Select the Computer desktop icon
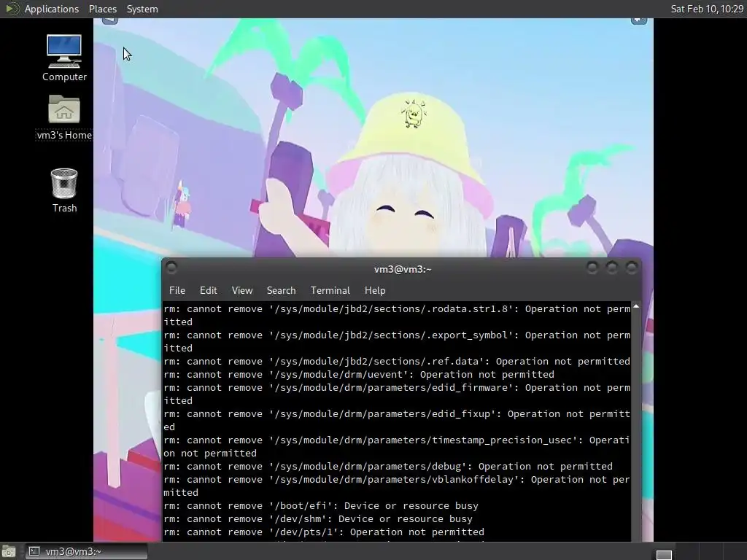 [64, 58]
